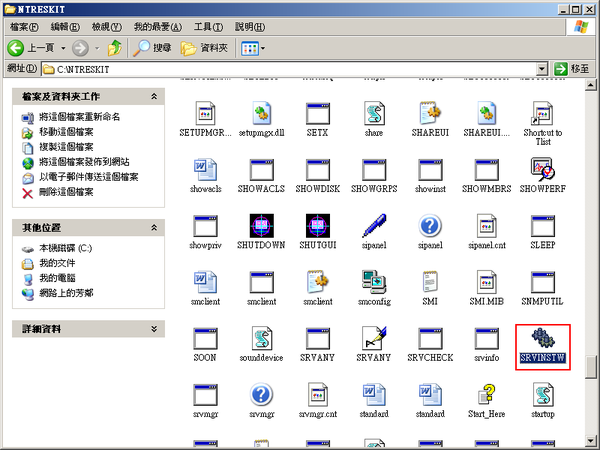
Task: Select the SHUTDOWN program icon
Action: (261, 226)
